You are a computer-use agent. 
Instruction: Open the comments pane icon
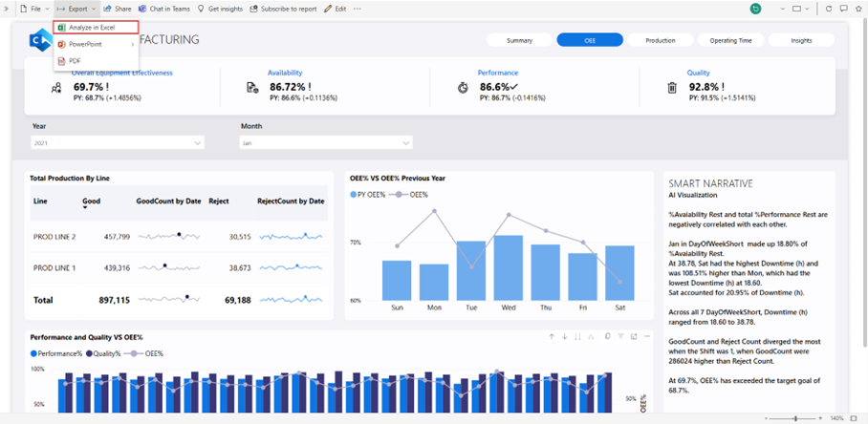coord(843,9)
